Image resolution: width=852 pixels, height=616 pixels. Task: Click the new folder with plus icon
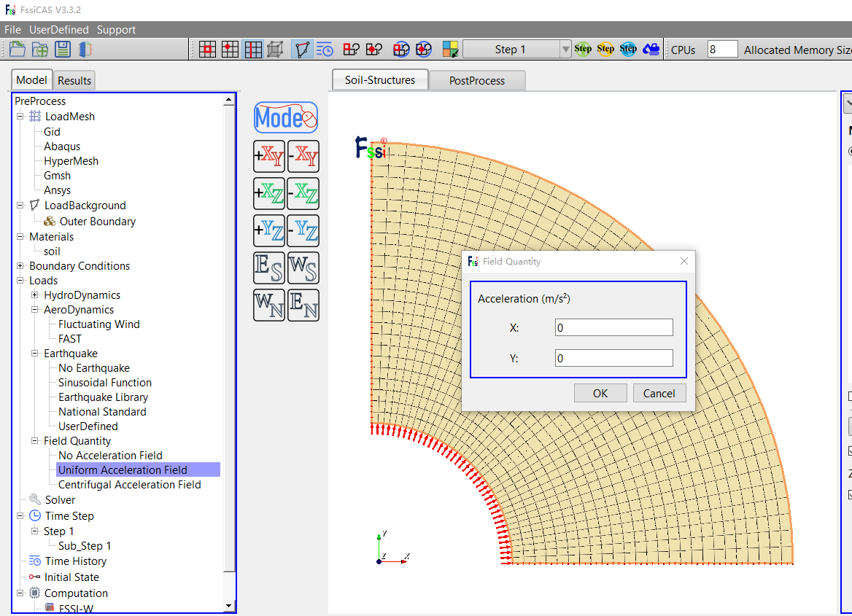39,50
